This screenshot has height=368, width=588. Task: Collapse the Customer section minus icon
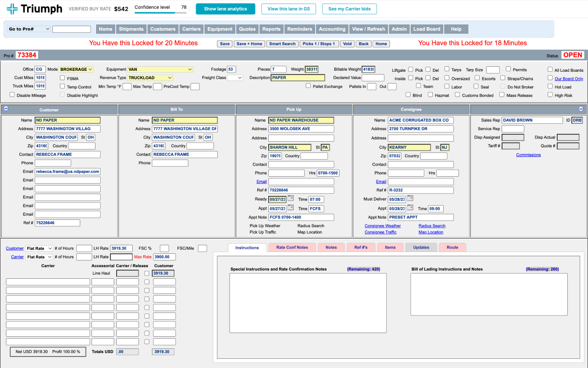pos(6,109)
